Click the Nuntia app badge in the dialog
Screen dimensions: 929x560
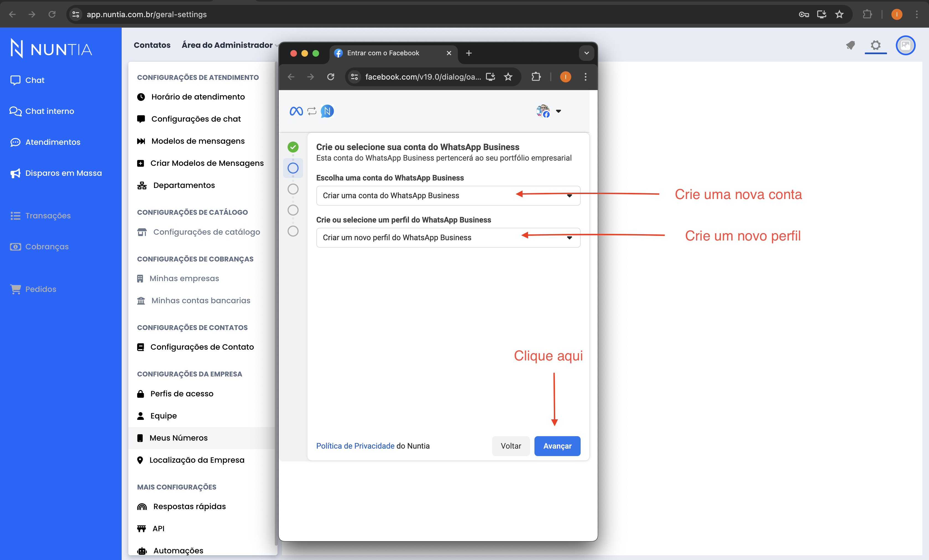coord(327,111)
